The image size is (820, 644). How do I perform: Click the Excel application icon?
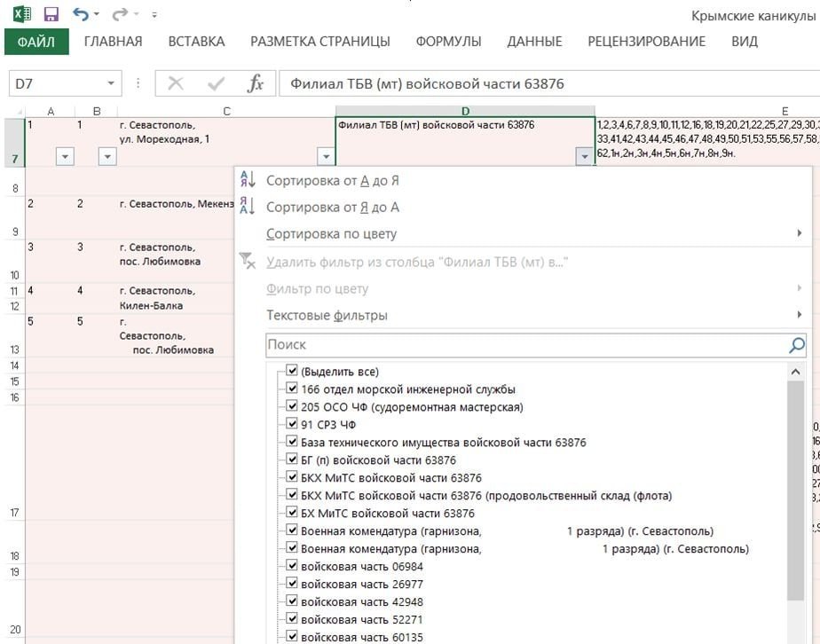click(x=20, y=14)
